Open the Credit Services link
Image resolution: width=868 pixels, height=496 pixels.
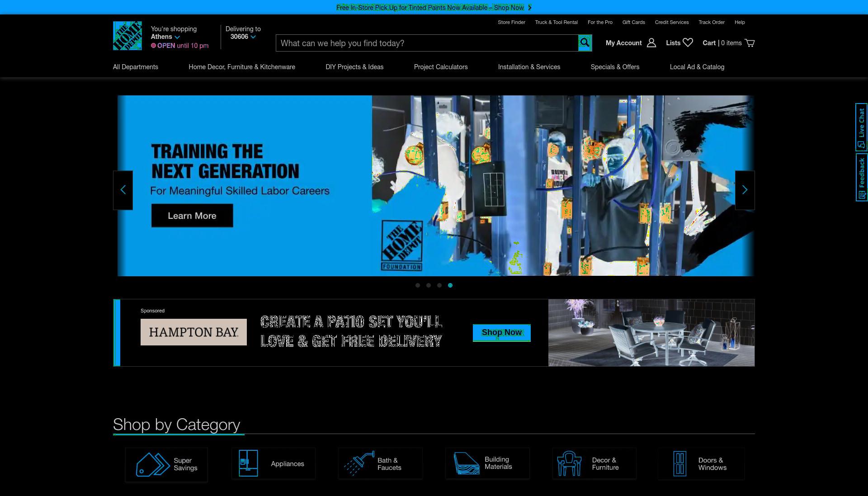tap(672, 22)
